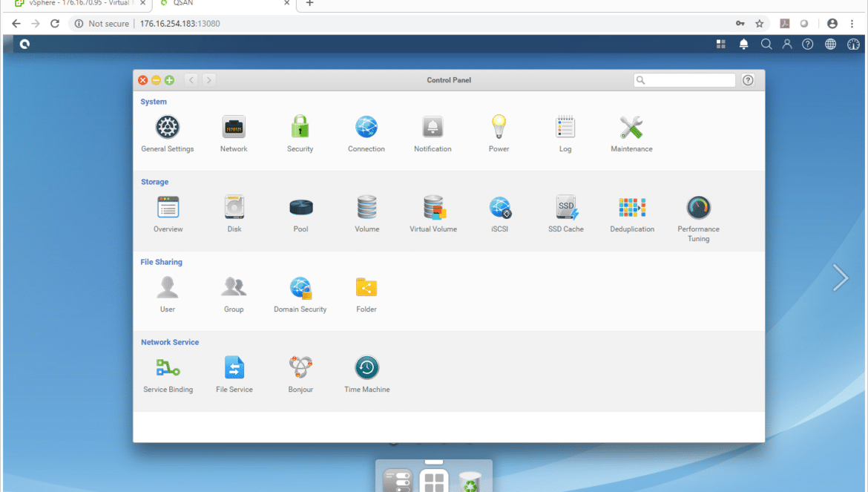Image resolution: width=868 pixels, height=492 pixels.
Task: Open storage app in bottom dock
Action: 398,480
